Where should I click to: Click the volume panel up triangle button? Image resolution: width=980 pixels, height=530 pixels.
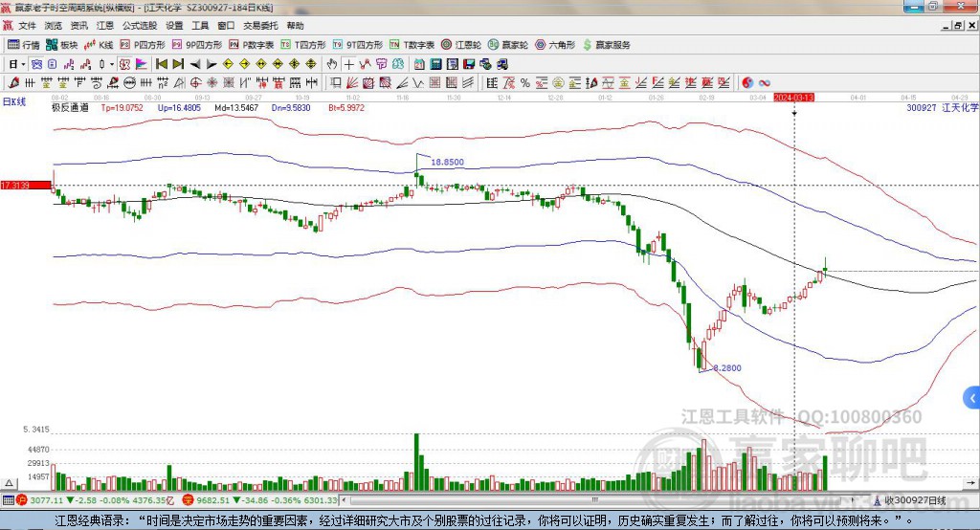point(9,483)
